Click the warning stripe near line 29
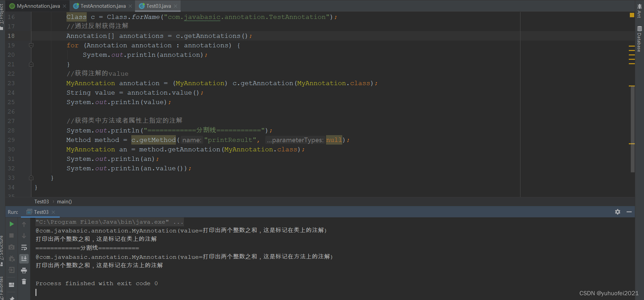This screenshot has width=644, height=300. (x=632, y=144)
